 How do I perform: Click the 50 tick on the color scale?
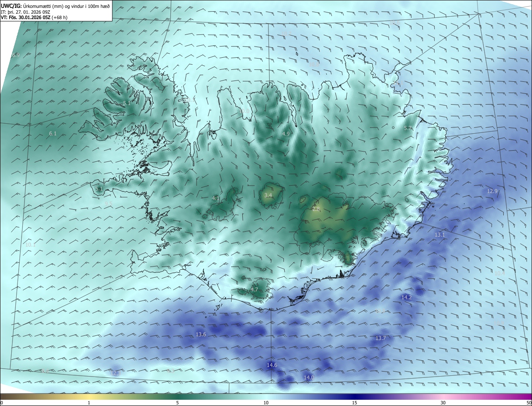tap(529, 403)
